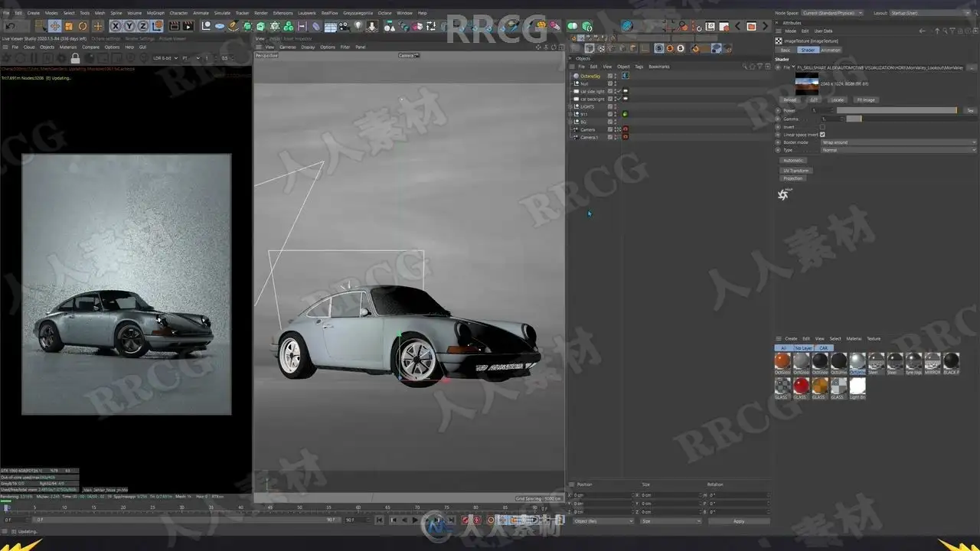This screenshot has width=980, height=551.
Task: Click the Render View clapperboard icon
Action: pos(174,26)
